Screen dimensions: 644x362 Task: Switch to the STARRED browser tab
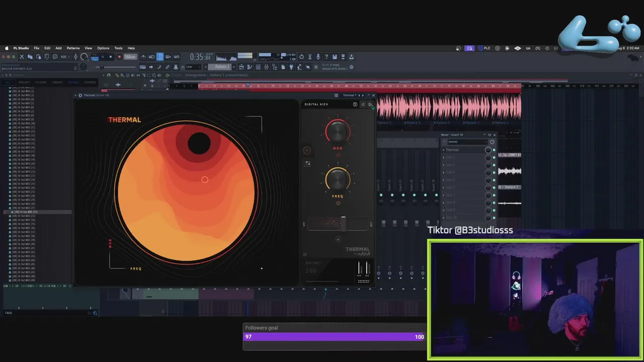click(x=90, y=82)
